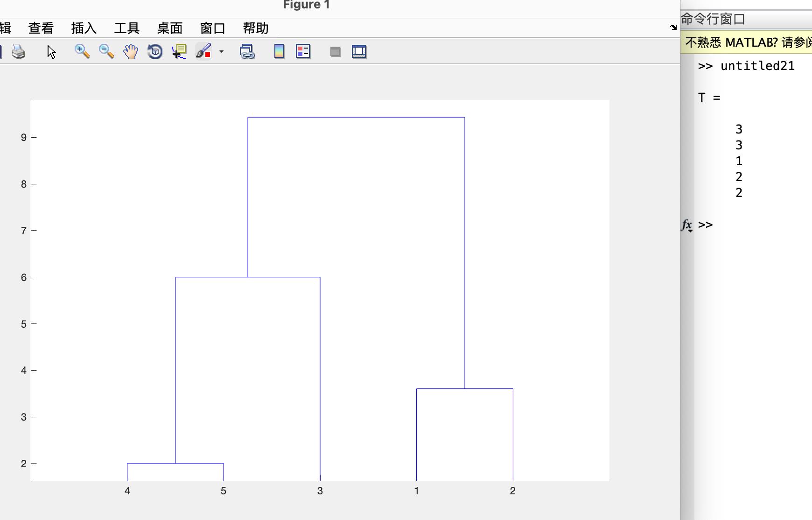Click x-axis label 4 on dendrogram
The image size is (812, 520).
[x=127, y=491]
